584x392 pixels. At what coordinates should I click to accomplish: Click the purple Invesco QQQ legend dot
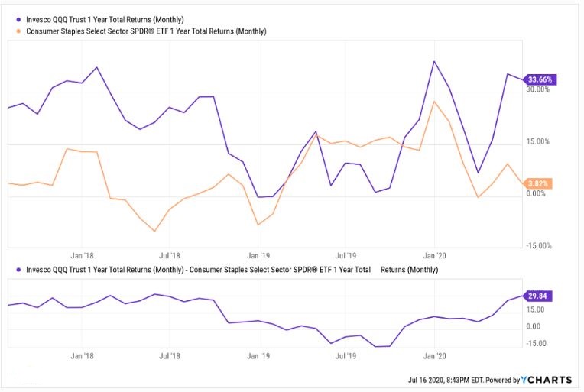[18, 20]
